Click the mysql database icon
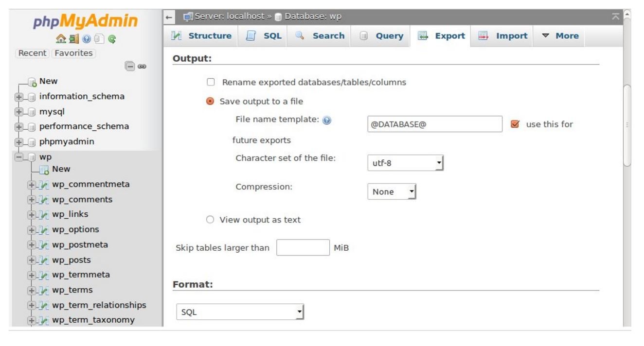The width and height of the screenshot is (644, 346). point(32,112)
